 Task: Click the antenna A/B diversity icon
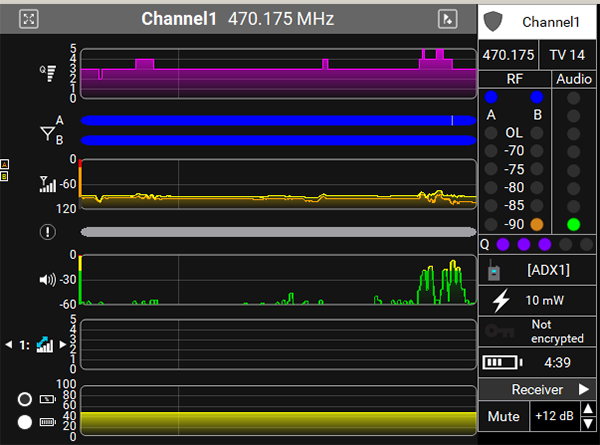(x=52, y=130)
